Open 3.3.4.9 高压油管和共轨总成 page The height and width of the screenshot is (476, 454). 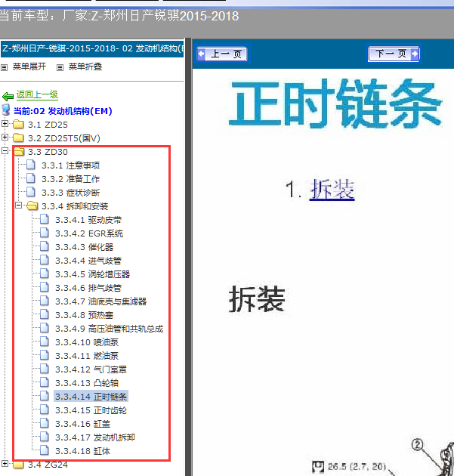(110, 329)
